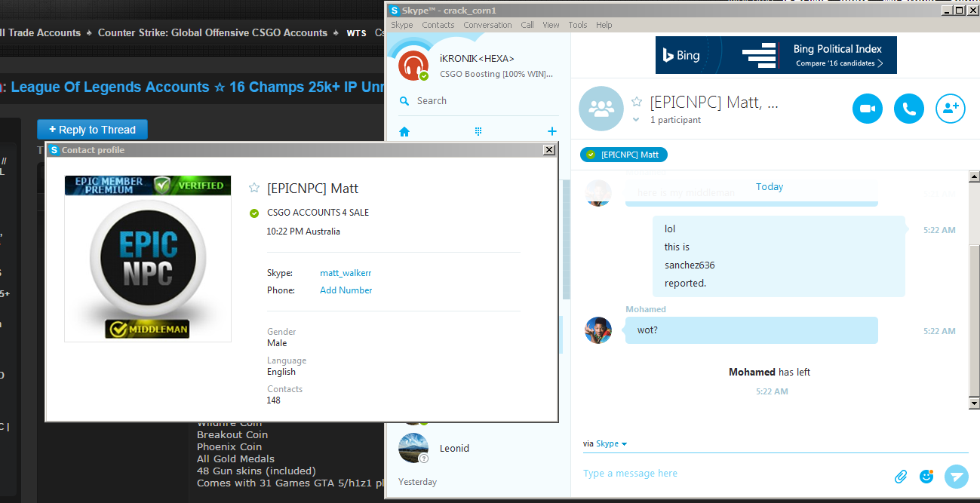This screenshot has height=503, width=980.
Task: Click the search magnifier icon in Skype
Action: (404, 101)
